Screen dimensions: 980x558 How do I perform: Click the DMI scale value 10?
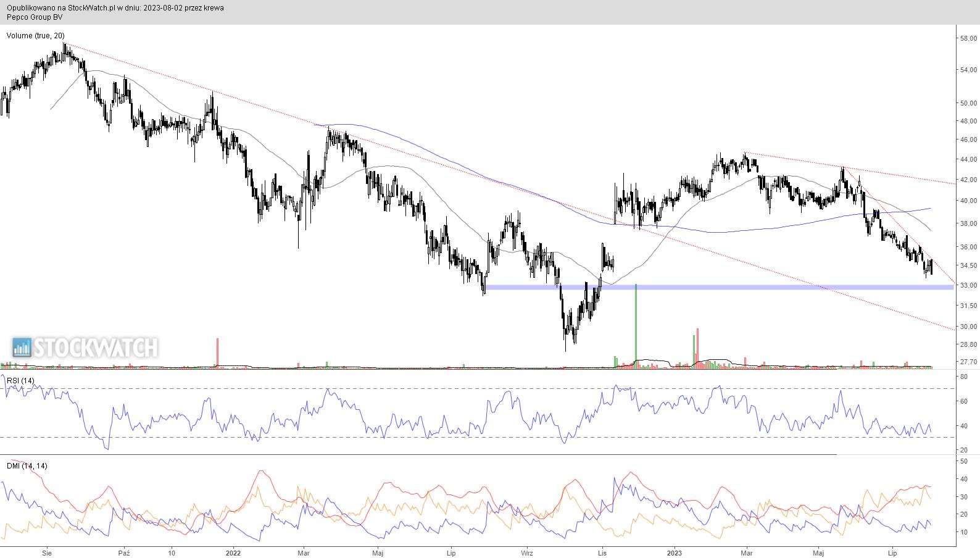964,532
